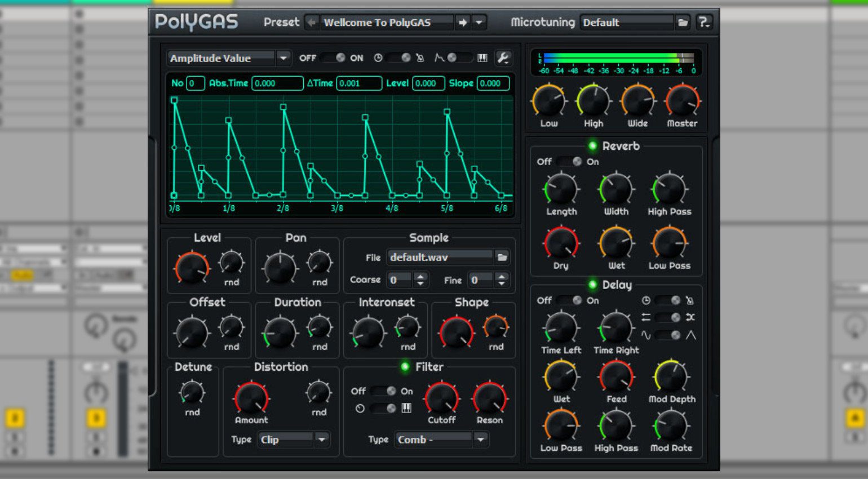The width and height of the screenshot is (868, 479).
Task: Click the Distortion Amount knob
Action: [251, 398]
